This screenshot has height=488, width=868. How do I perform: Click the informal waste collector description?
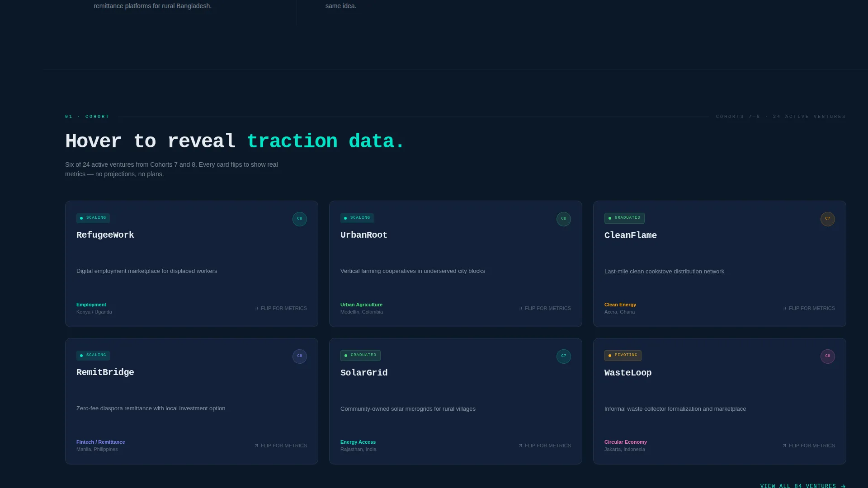pyautogui.click(x=675, y=409)
